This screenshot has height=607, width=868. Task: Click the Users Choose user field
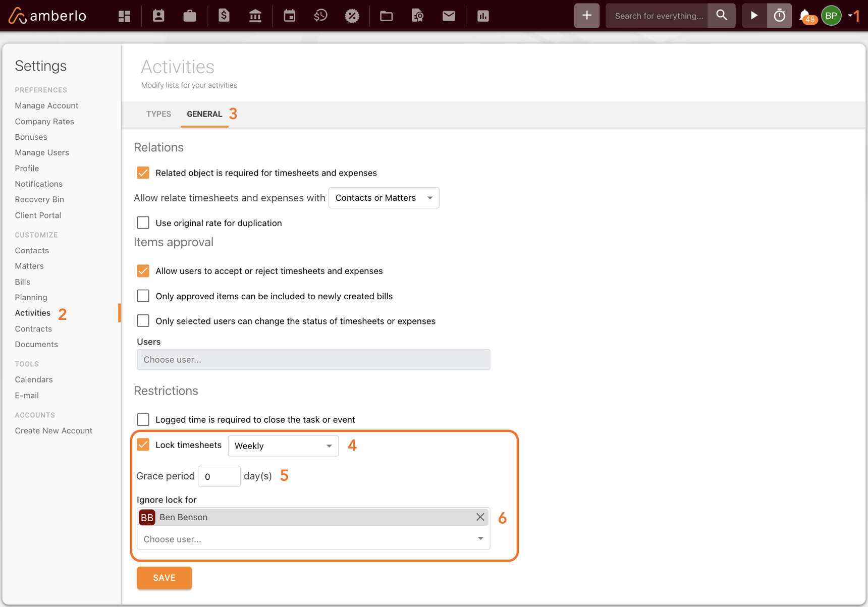pyautogui.click(x=313, y=360)
